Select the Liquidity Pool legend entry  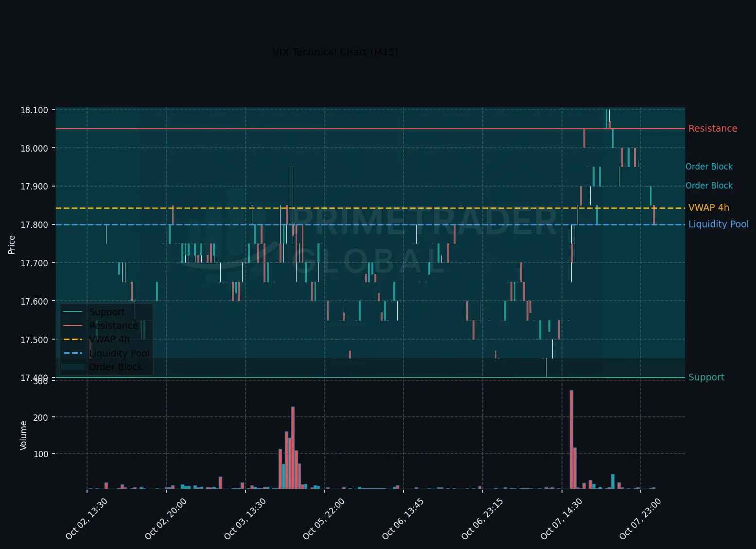pyautogui.click(x=120, y=353)
